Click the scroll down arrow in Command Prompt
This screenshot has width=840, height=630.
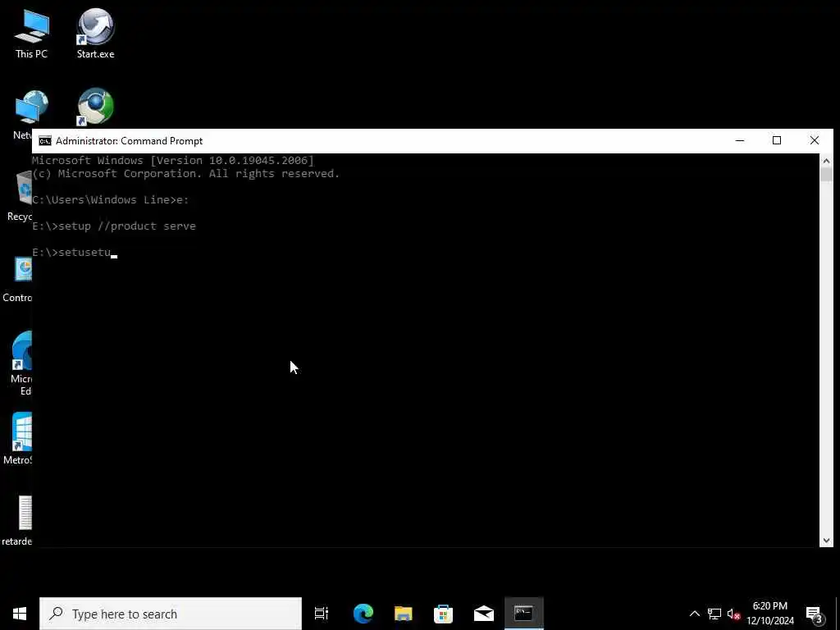826,541
